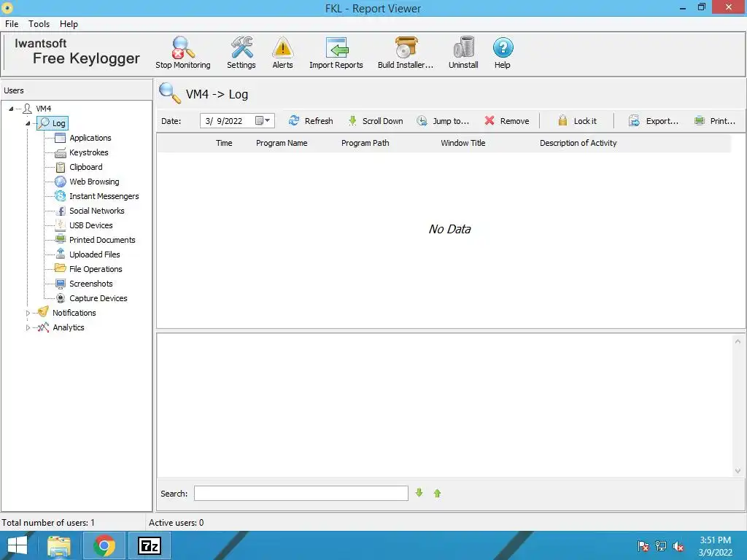Launch the Build Installer box icon
The width and height of the screenshot is (747, 560).
(406, 52)
